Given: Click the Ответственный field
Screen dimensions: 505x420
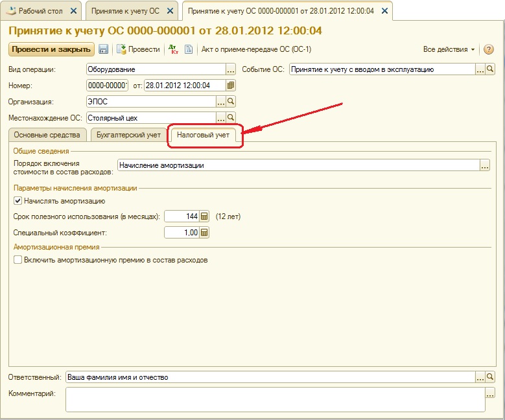Looking at the screenshot, I should (x=270, y=377).
